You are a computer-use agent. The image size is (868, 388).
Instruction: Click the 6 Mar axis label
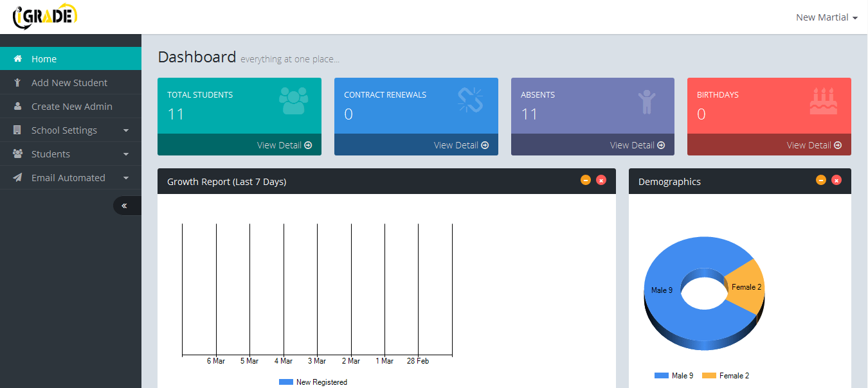pos(216,361)
